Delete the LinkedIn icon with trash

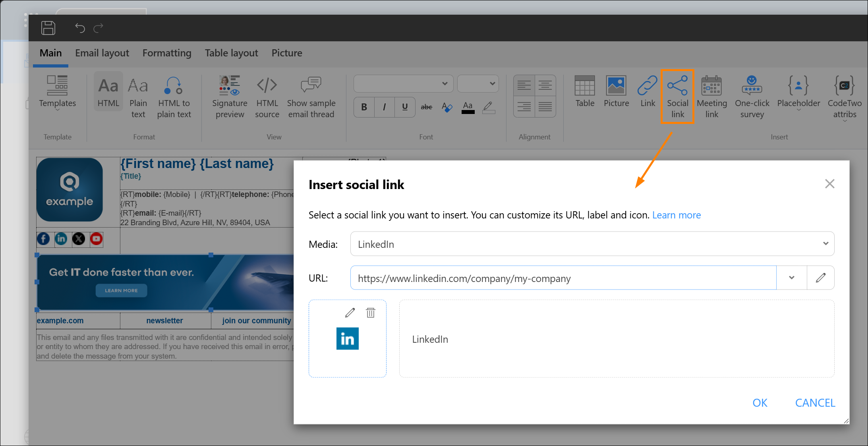370,313
